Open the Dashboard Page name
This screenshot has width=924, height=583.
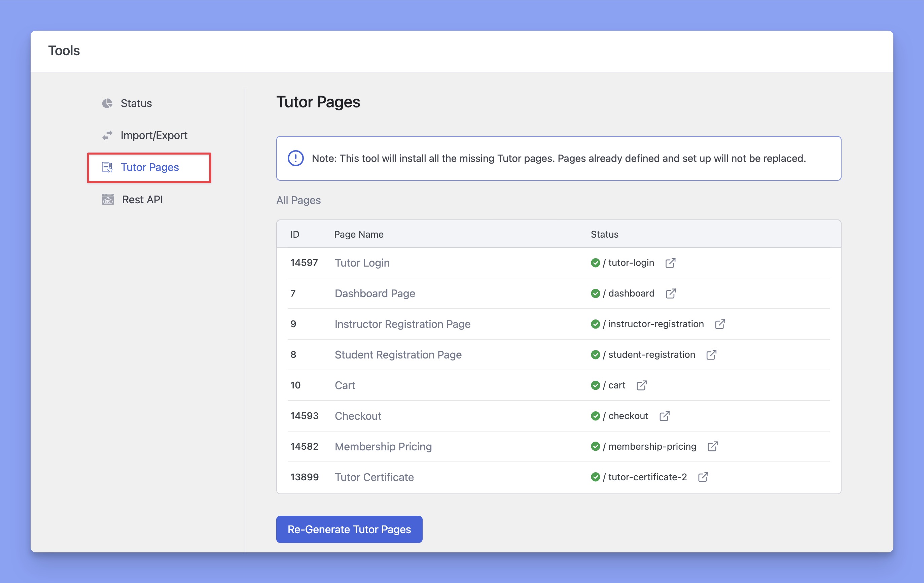[x=375, y=294]
